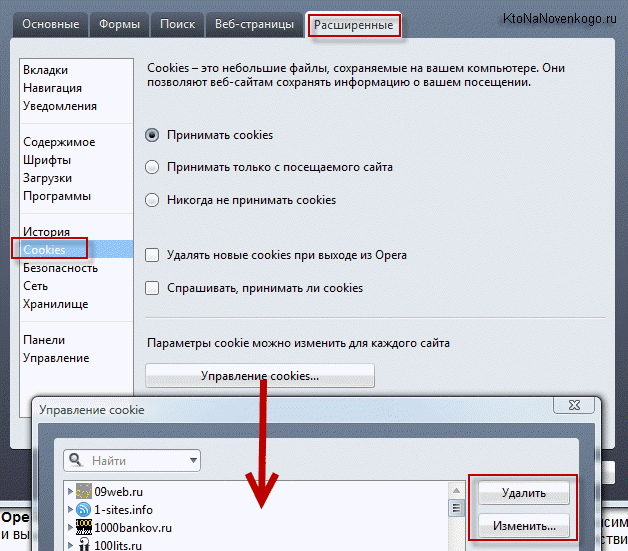Click the magnifier icon in search box
Viewport: 628px width, 551px height.
(76, 460)
